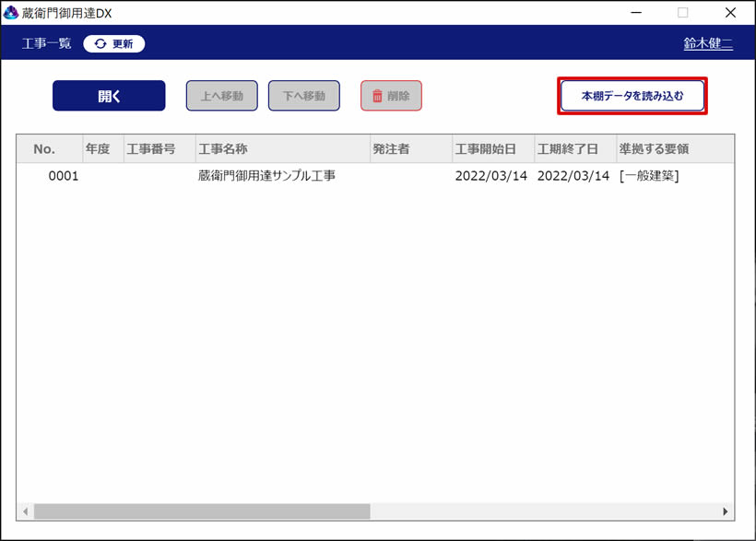Click the 削除 delete button

[391, 96]
